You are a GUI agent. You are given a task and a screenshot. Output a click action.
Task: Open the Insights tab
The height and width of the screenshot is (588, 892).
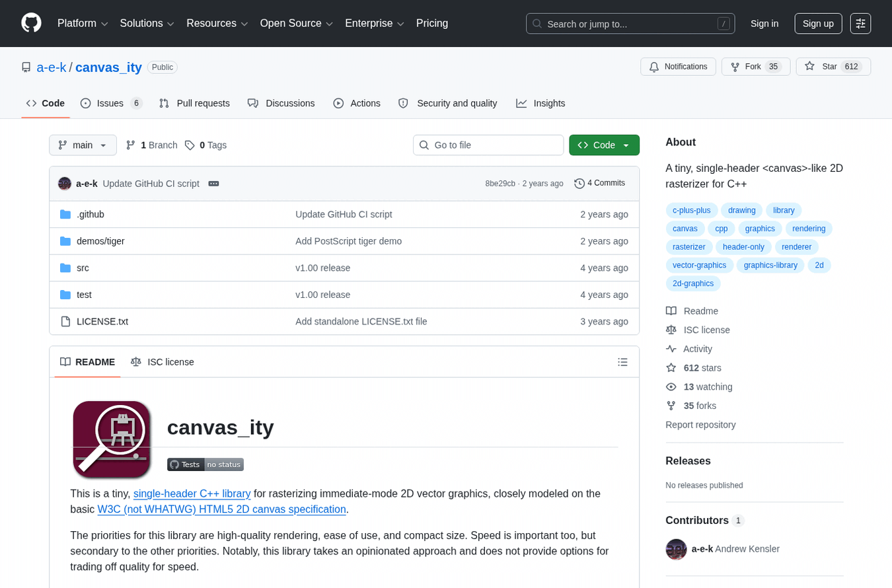pyautogui.click(x=540, y=103)
